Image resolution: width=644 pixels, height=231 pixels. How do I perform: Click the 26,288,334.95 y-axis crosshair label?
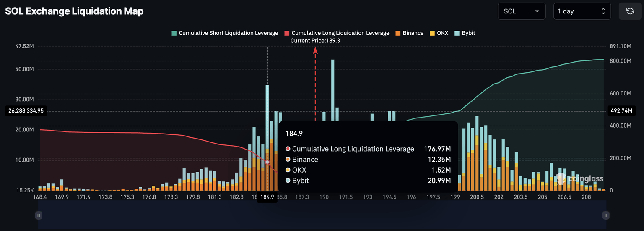coord(26,111)
